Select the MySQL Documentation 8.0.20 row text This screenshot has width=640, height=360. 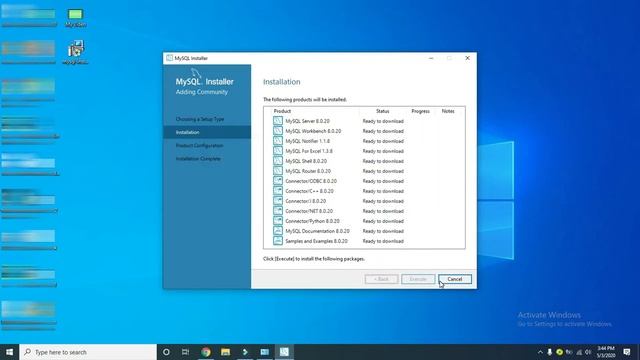(x=318, y=231)
